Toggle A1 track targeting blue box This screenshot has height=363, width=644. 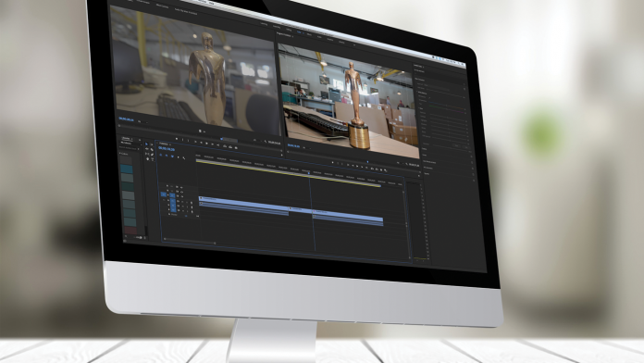coord(172,201)
